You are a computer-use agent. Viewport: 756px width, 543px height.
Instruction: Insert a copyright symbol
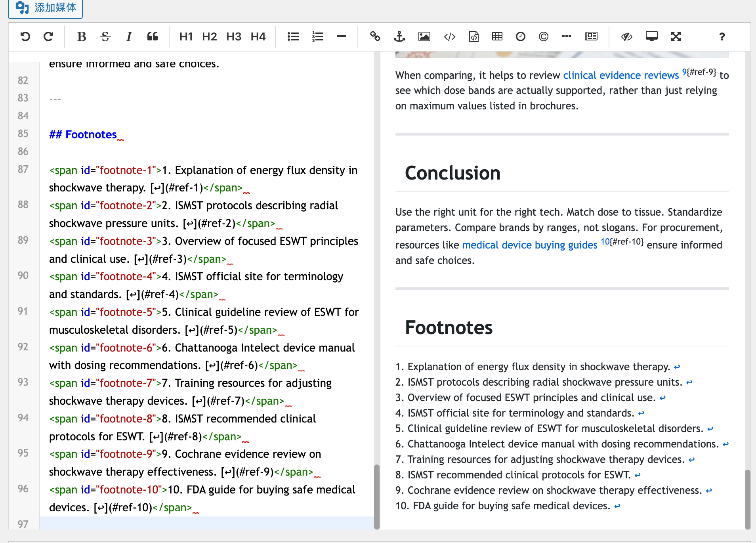pos(544,37)
